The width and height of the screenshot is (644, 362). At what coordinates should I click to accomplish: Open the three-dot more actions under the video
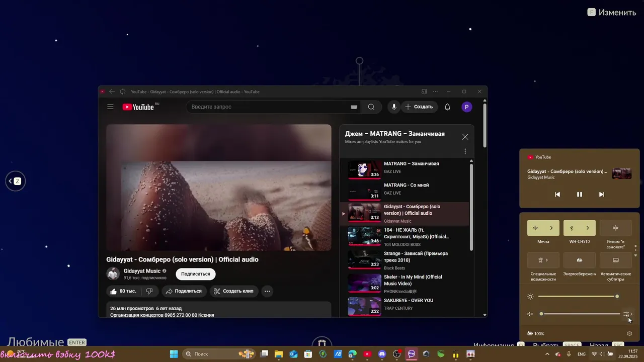268,291
